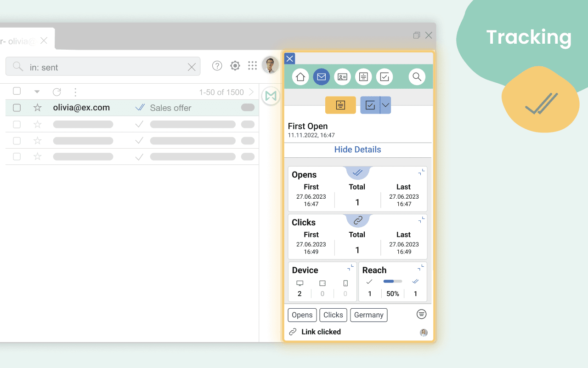Click the blue task checkbox button
Viewport: 588px width, 368px height.
click(x=370, y=105)
